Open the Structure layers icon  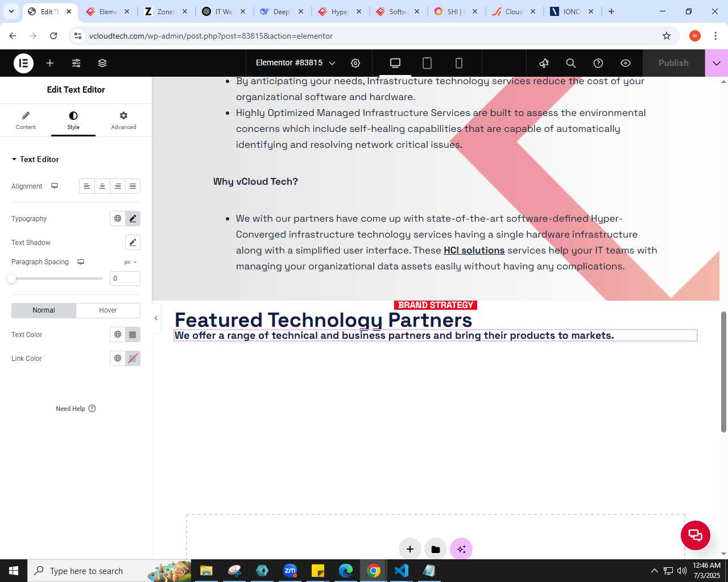(102, 63)
